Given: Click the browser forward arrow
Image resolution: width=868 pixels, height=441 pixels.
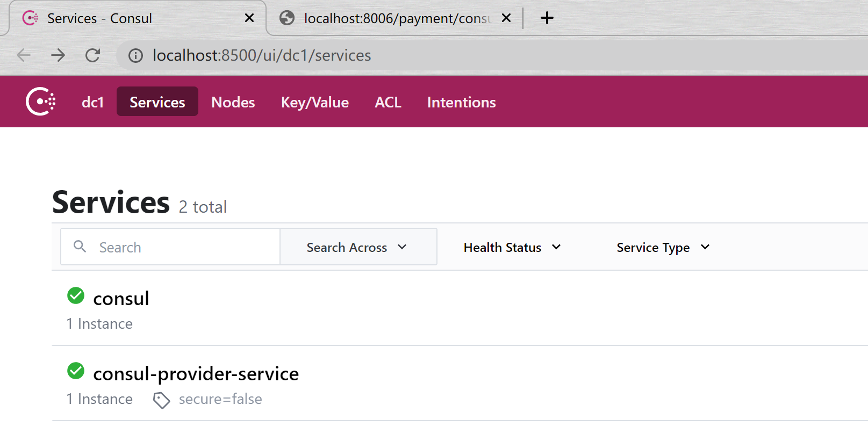Looking at the screenshot, I should [x=58, y=55].
